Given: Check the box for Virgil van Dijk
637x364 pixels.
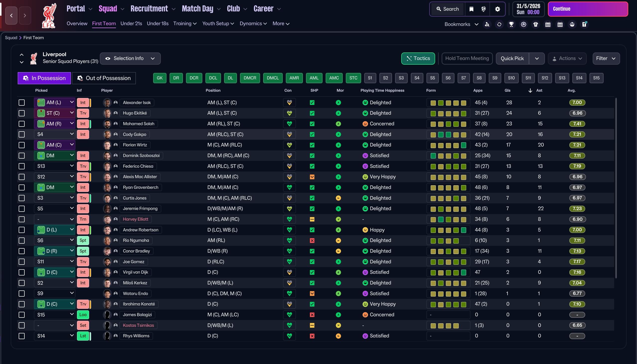Looking at the screenshot, I should point(22,272).
